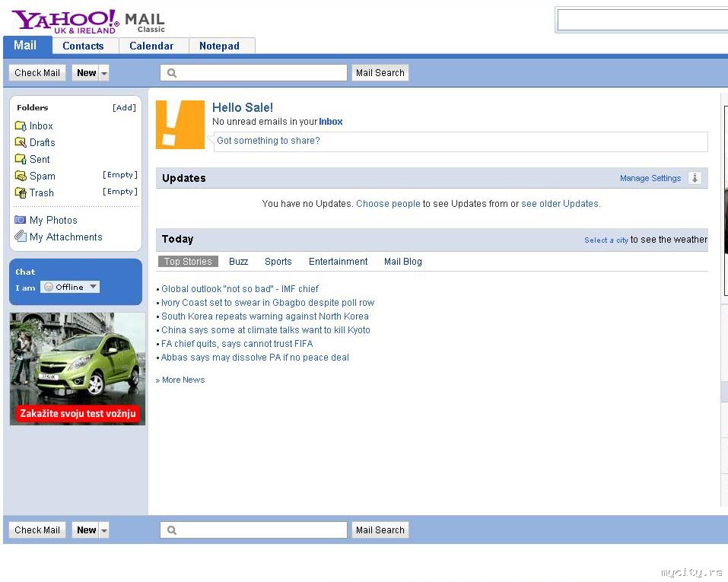Empty the Spam folder via [Empty]

tap(120, 175)
